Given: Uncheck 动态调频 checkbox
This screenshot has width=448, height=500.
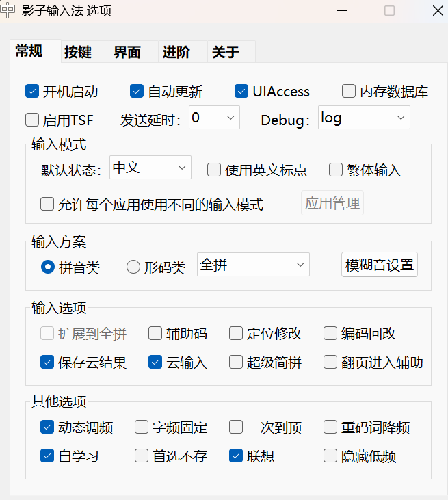Looking at the screenshot, I should 47,427.
